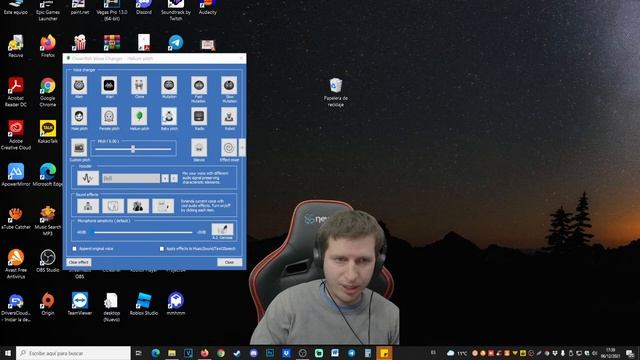Toggle the fourth sound effect icon
This screenshot has height=360, width=640.
coord(163,206)
